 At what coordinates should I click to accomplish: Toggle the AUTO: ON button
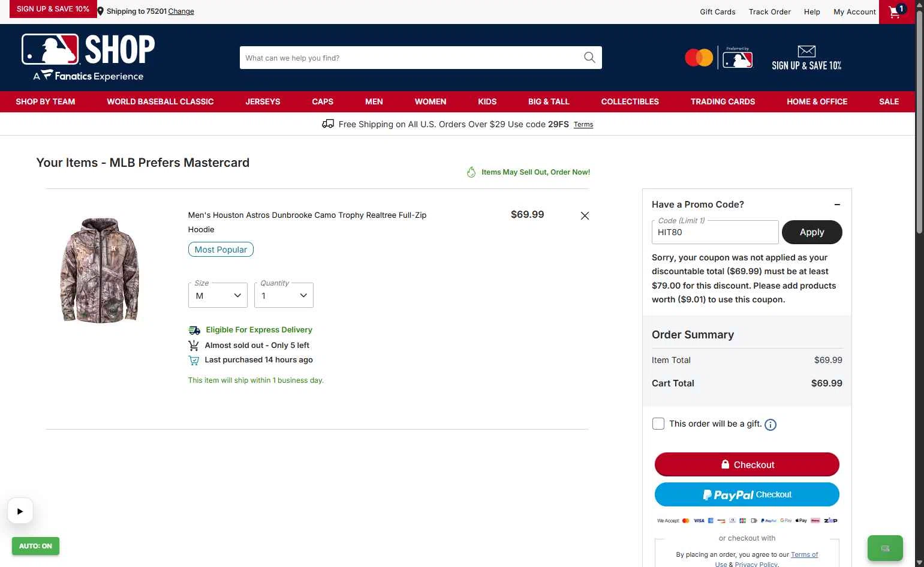coord(35,546)
